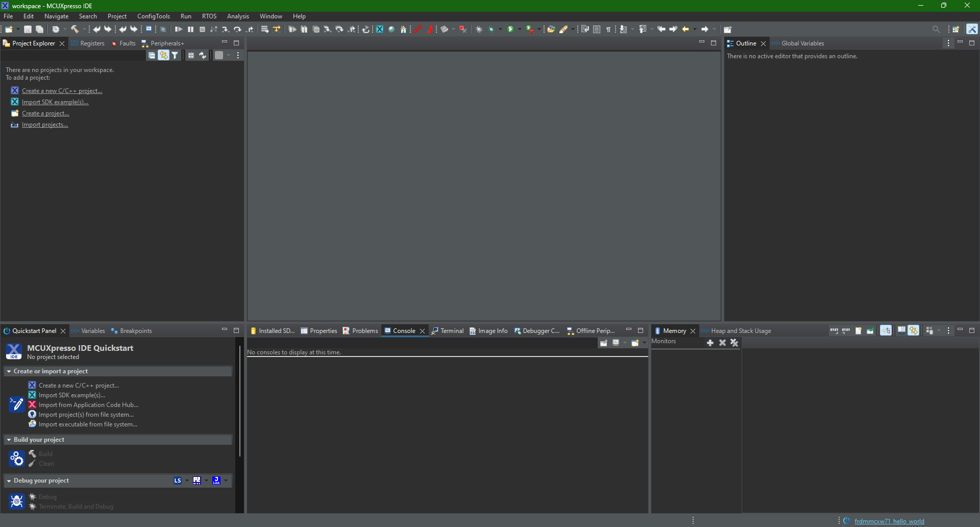Switch to the Peripherals+ tab

pos(163,43)
